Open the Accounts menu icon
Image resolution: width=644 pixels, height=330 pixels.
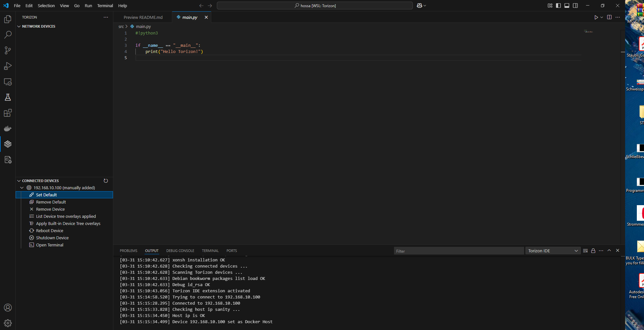point(8,308)
